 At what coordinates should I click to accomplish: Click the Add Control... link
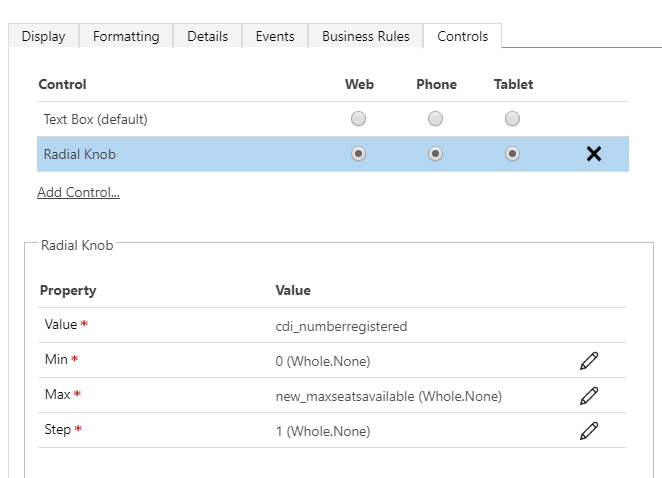point(78,192)
